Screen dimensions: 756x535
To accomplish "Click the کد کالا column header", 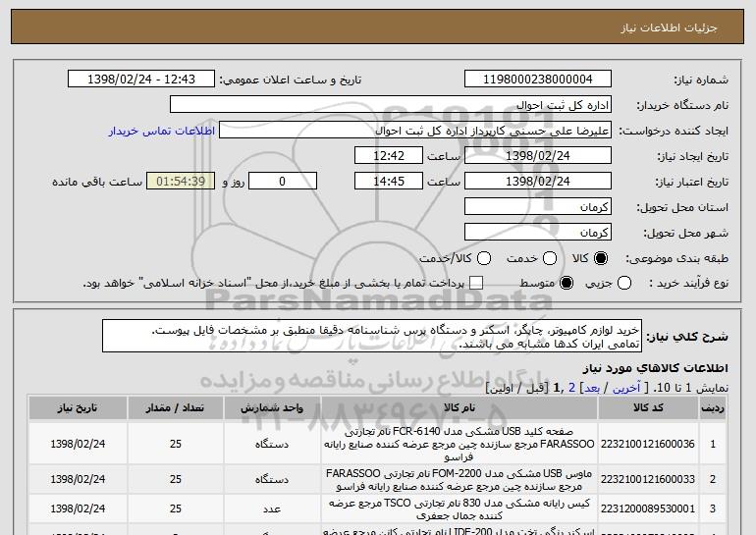I will pyautogui.click(x=648, y=407).
